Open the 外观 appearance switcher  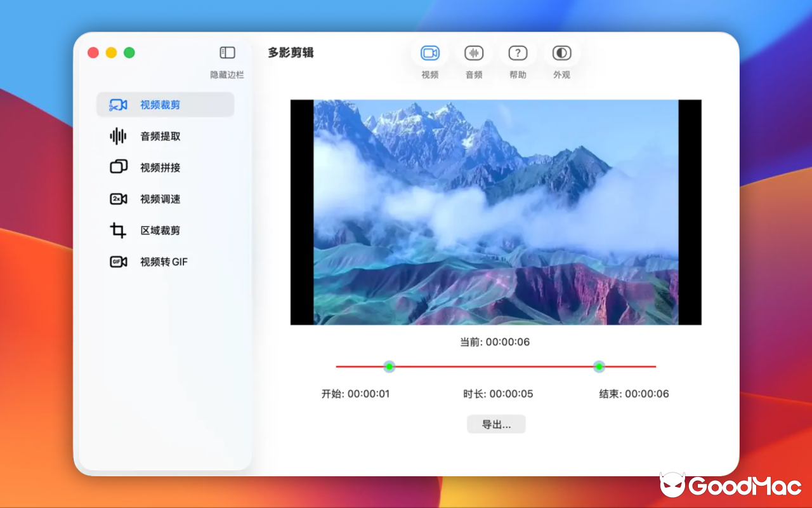point(561,53)
